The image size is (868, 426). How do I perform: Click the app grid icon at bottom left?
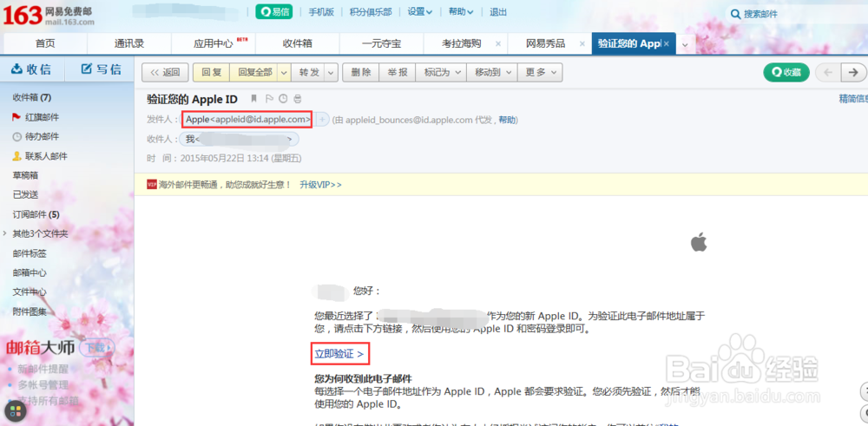(x=16, y=411)
